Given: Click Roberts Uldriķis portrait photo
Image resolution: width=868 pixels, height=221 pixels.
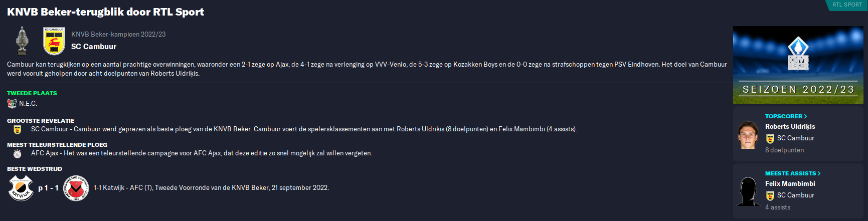Looking at the screenshot, I should coord(748,135).
